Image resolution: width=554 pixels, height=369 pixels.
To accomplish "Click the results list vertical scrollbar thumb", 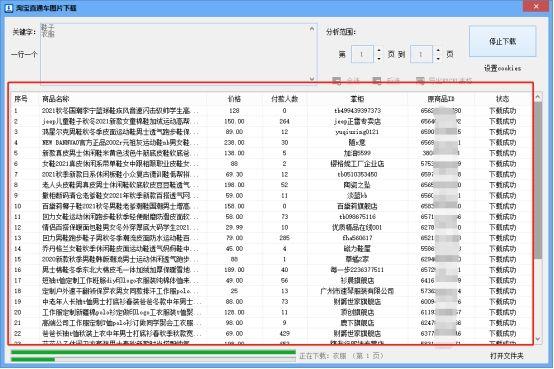I will 538,180.
